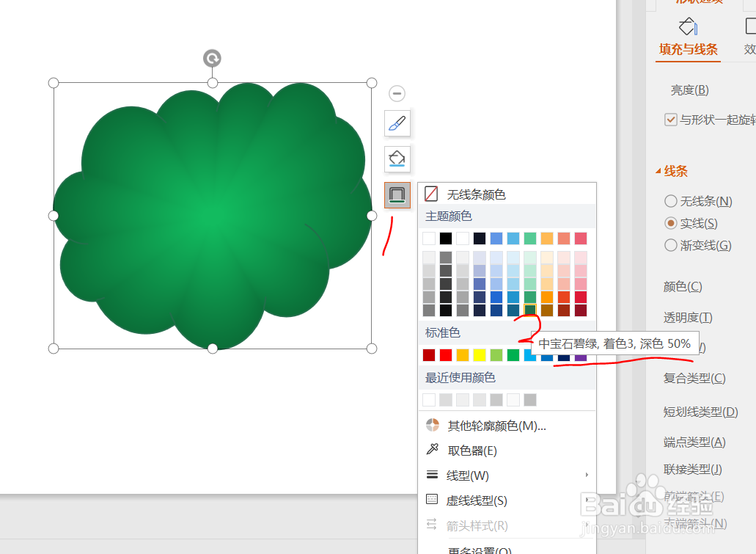
Task: Open other outline colors color wheel icon
Action: pyautogui.click(x=433, y=425)
